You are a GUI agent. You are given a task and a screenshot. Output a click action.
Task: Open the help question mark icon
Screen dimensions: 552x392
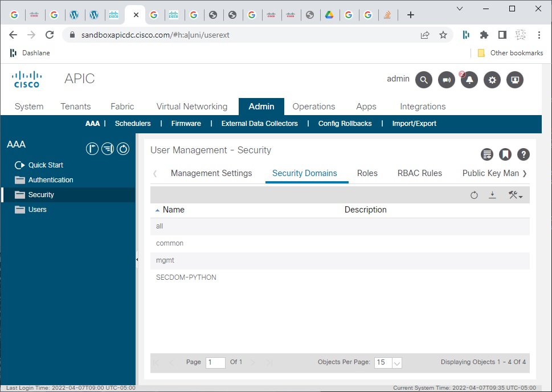coord(524,154)
